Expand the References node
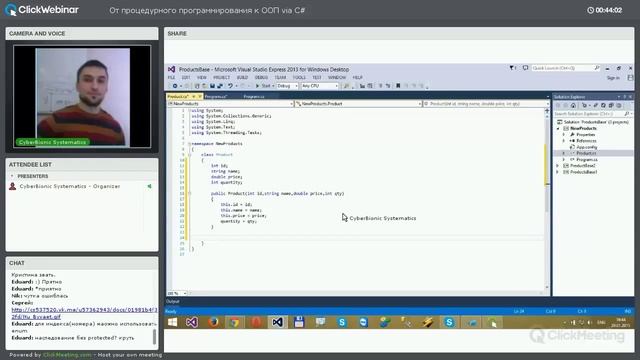This screenshot has height=360, width=640. 564,141
